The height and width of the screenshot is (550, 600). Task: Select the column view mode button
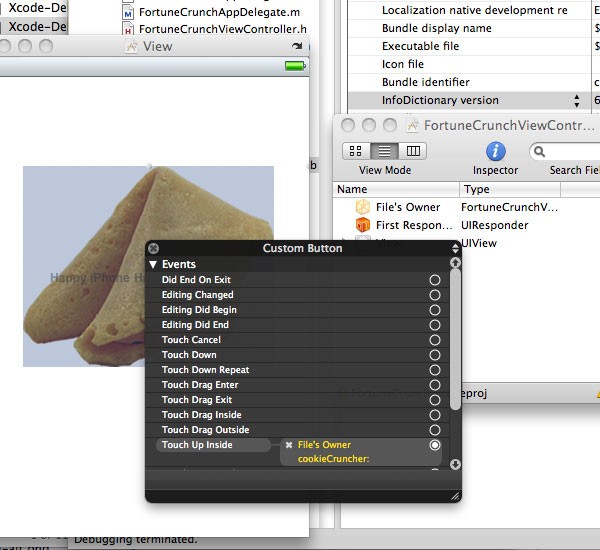coord(413,151)
